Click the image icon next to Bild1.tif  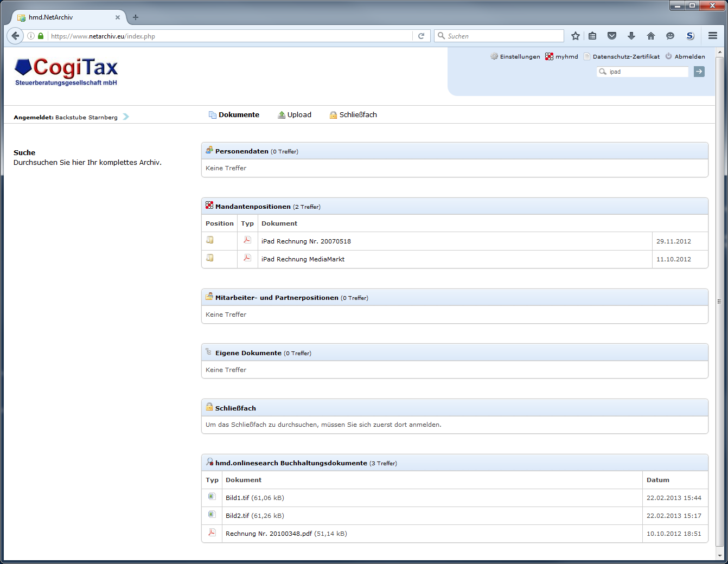point(212,496)
